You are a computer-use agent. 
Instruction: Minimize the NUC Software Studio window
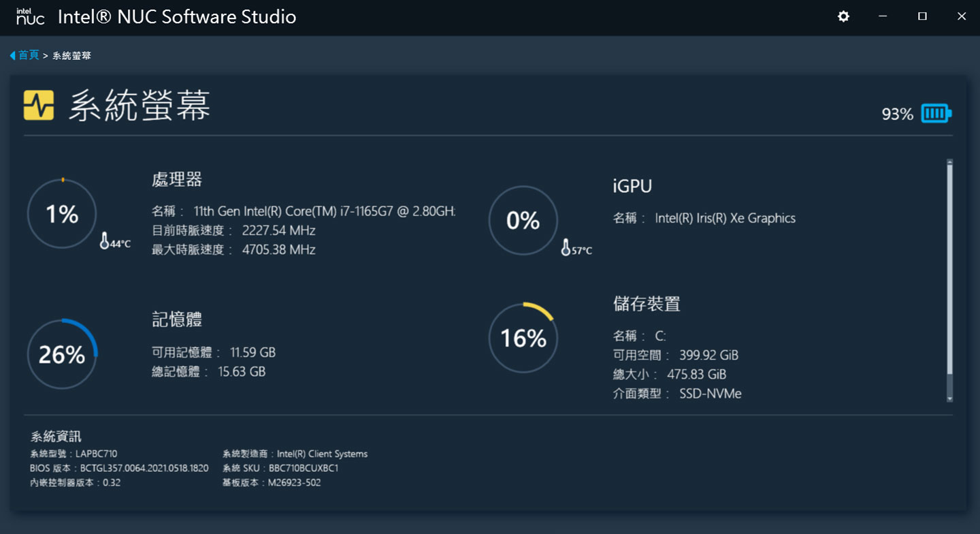(883, 16)
